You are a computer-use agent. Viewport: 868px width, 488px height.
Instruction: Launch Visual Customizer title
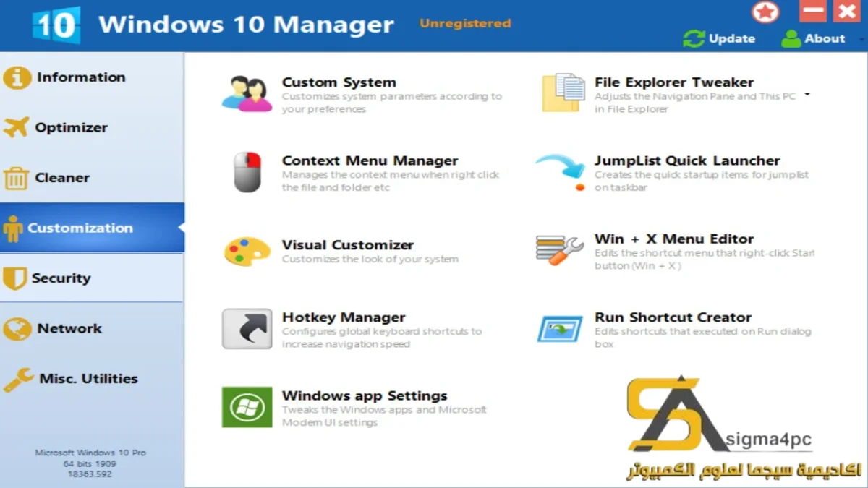pyautogui.click(x=348, y=245)
